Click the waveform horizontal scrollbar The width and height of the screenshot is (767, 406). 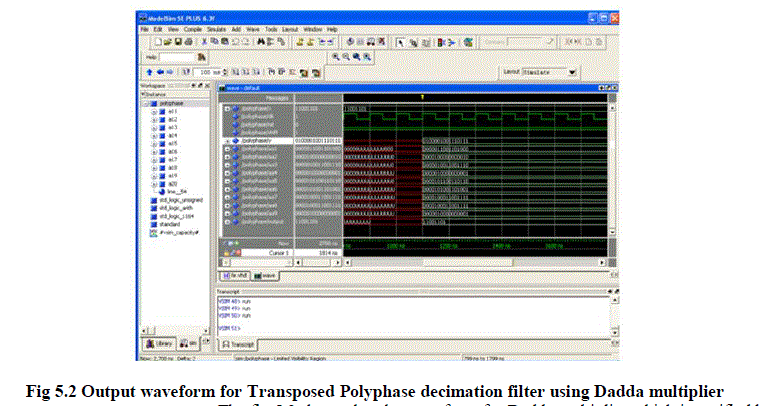(x=470, y=262)
